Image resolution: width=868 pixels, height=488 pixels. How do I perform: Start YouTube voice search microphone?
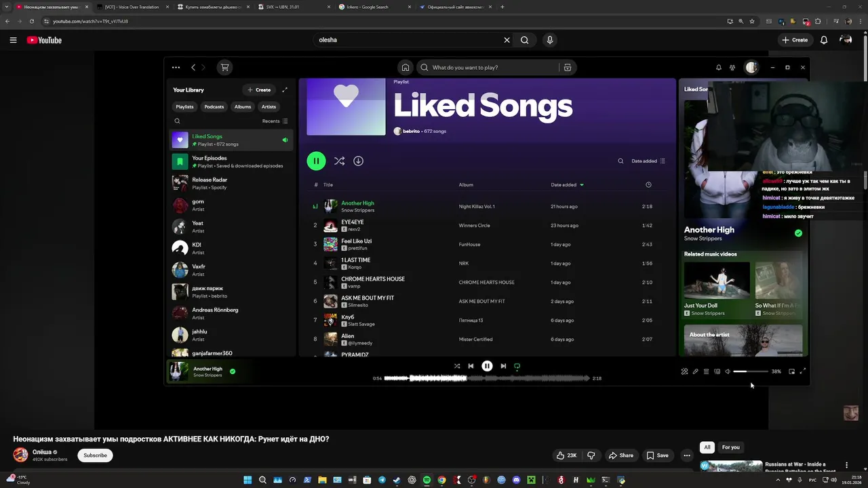[x=550, y=40]
